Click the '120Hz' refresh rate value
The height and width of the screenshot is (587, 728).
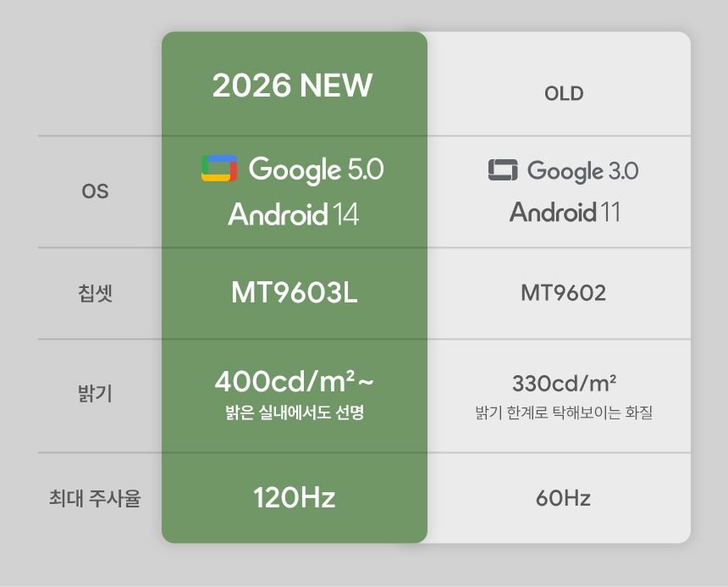click(x=295, y=498)
